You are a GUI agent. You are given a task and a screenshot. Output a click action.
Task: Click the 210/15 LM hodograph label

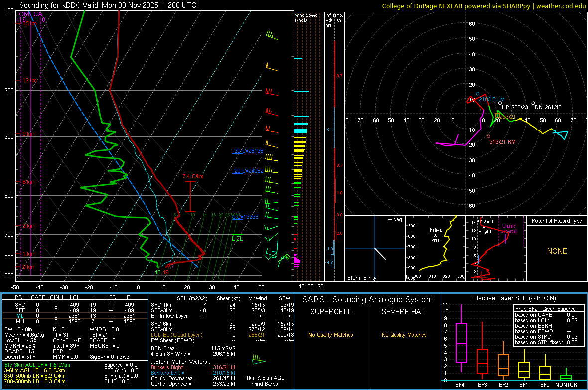coord(492,100)
